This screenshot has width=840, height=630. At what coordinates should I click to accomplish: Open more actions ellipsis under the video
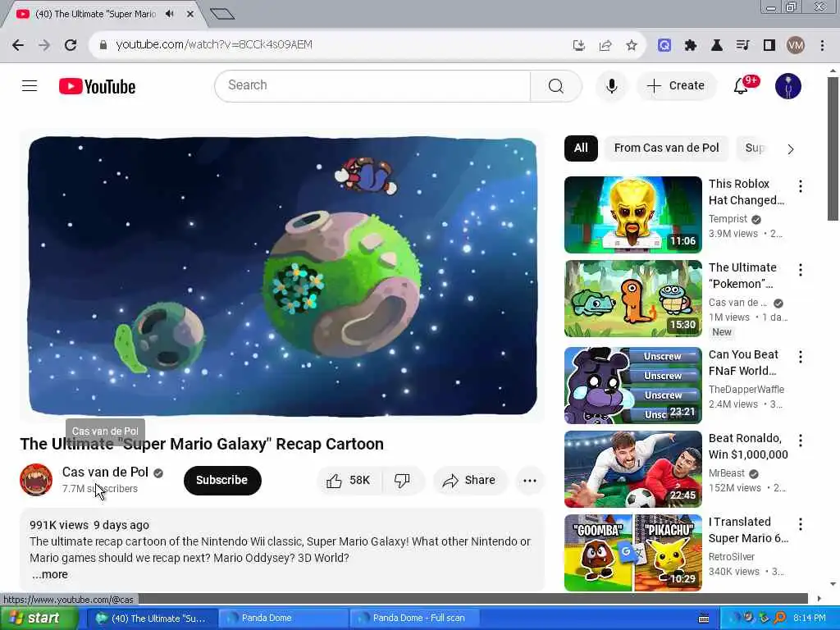click(x=530, y=481)
